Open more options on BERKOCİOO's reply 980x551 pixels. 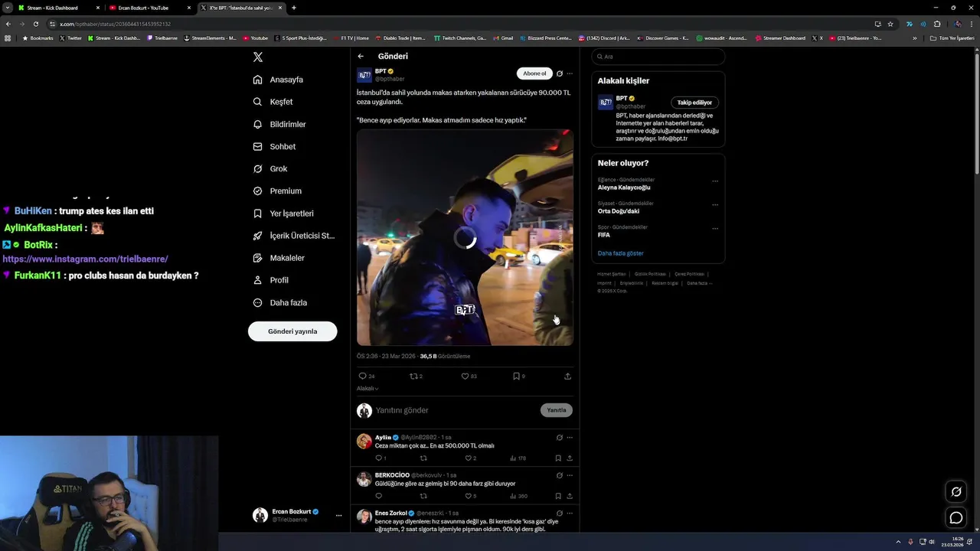570,475
